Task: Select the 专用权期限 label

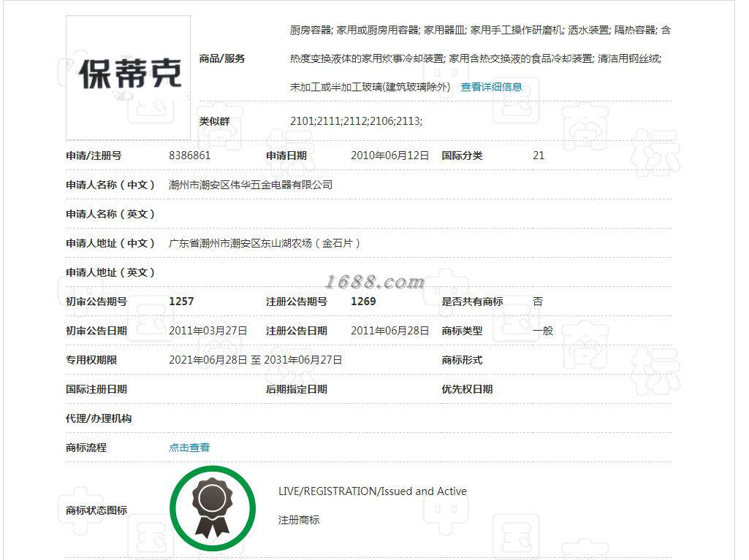Action: tap(91, 359)
